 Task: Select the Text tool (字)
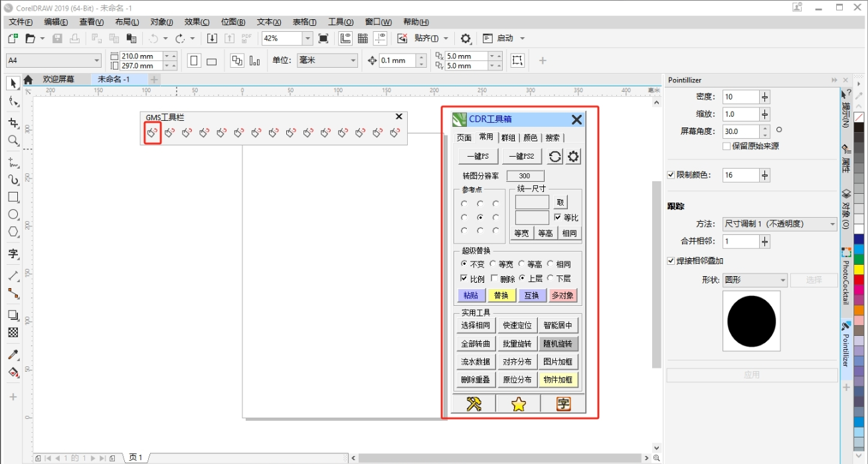13,254
